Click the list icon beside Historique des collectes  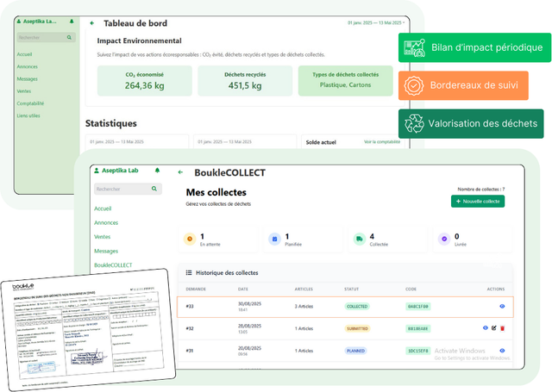(x=189, y=273)
